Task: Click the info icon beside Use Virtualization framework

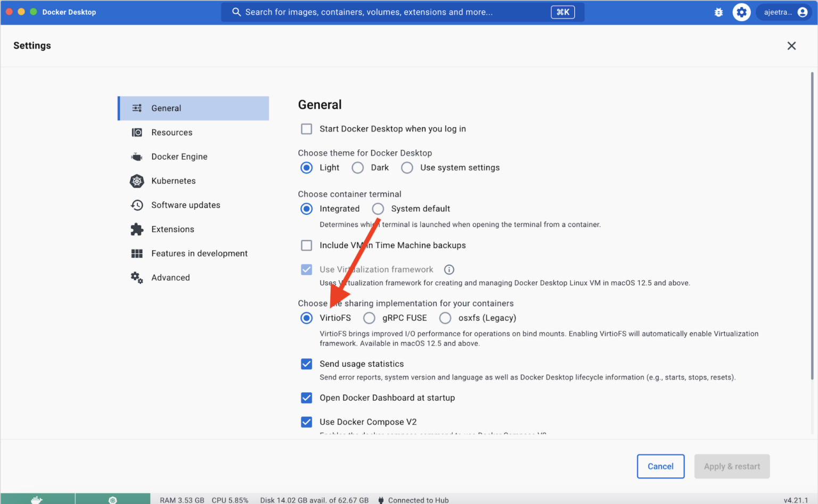Action: [449, 269]
